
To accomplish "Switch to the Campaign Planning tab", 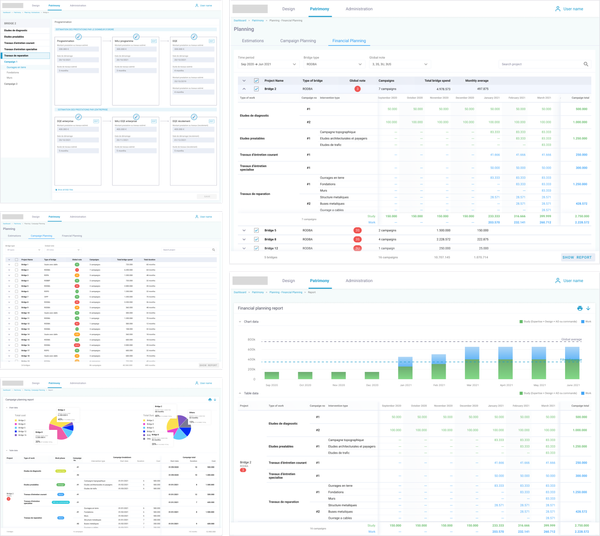I will 300,43.
